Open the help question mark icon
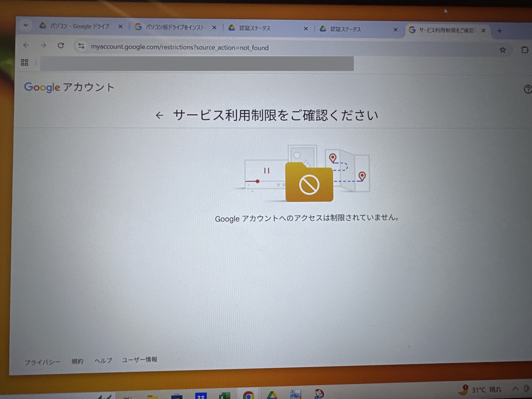This screenshot has height=399, width=532. coord(528,89)
